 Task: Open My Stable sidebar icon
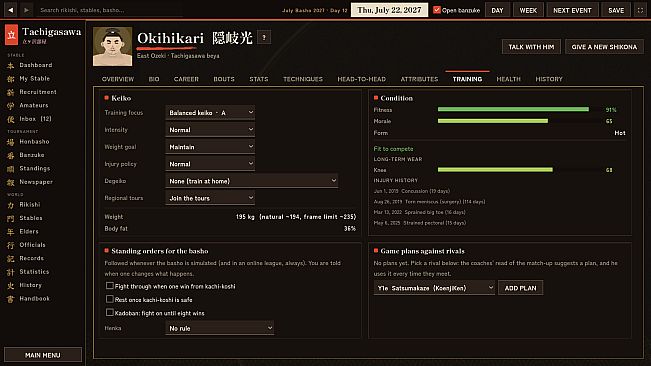point(10,79)
